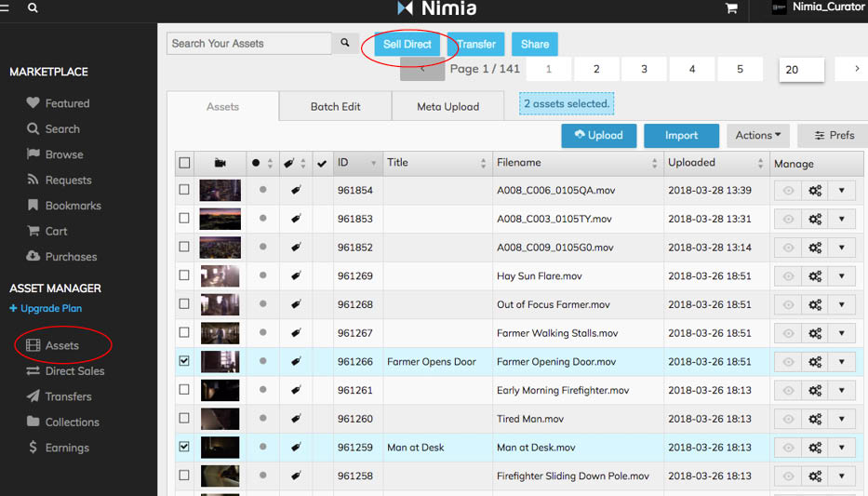Sort by video camera type column
Image resolution: width=868 pixels, height=496 pixels.
(x=220, y=163)
